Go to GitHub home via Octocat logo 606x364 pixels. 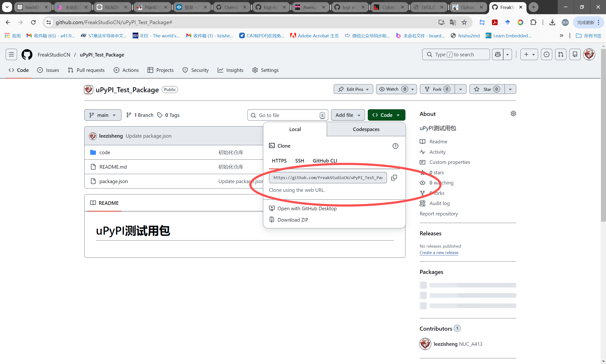pos(27,54)
